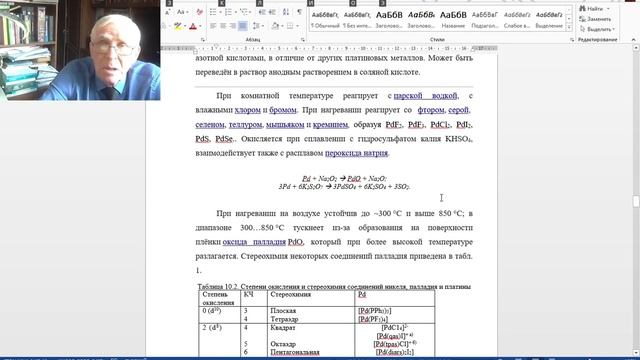Select the 'Слабое в...' style

coord(517,19)
